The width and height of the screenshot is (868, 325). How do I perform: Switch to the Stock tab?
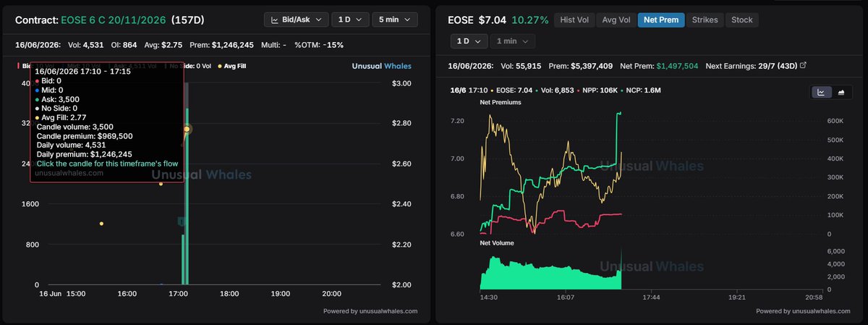point(741,20)
